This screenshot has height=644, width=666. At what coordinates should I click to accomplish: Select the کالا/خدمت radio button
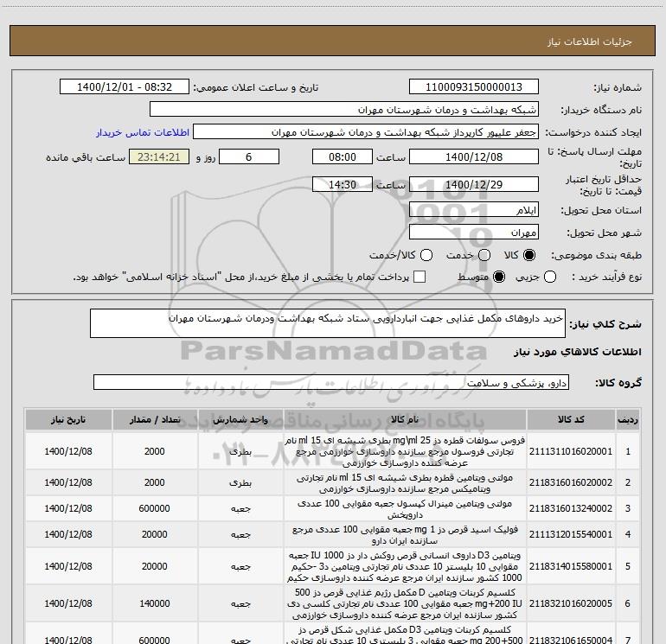tap(426, 255)
